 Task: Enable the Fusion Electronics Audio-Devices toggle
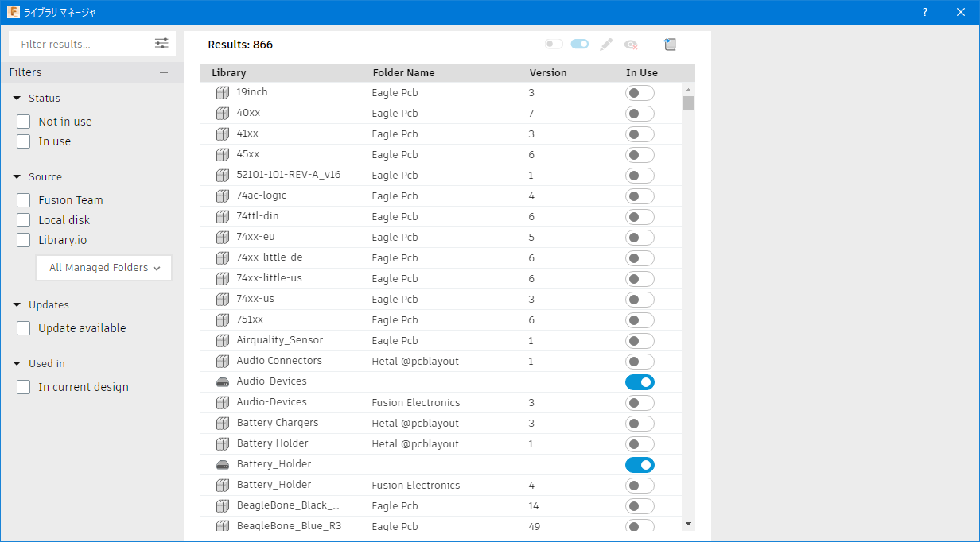[x=640, y=403]
